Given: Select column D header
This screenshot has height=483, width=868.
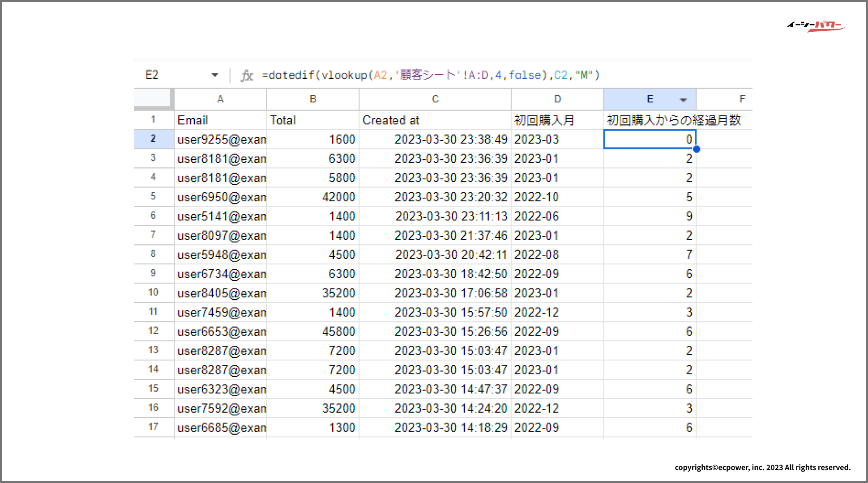Looking at the screenshot, I should [557, 99].
